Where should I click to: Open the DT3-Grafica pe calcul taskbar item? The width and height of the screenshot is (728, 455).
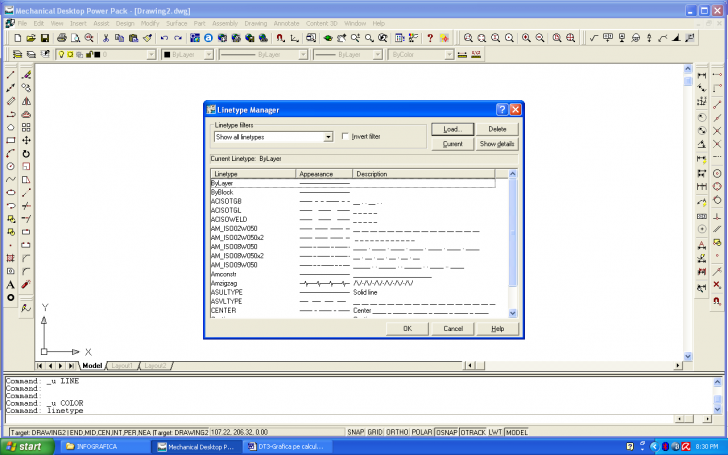tap(288, 447)
